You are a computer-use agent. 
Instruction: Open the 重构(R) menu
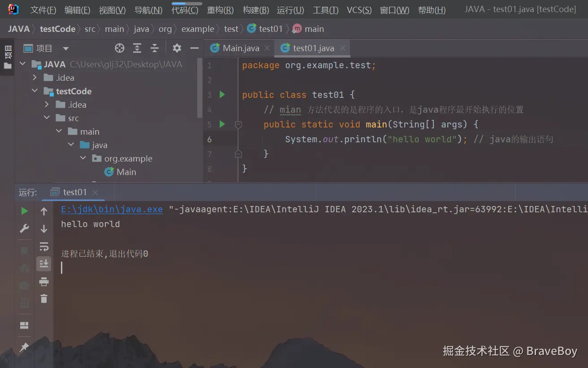[x=220, y=10]
